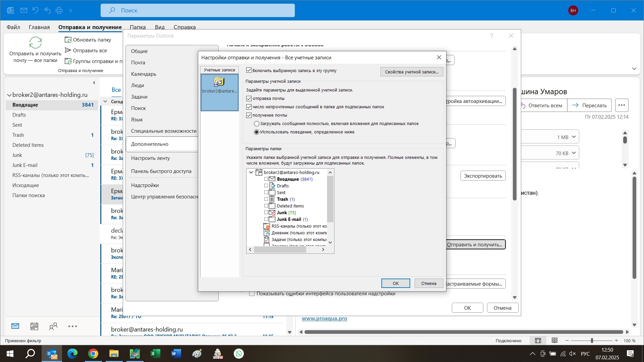Select Почта in the Outlook options list
The height and width of the screenshot is (362, 644).
(x=138, y=63)
